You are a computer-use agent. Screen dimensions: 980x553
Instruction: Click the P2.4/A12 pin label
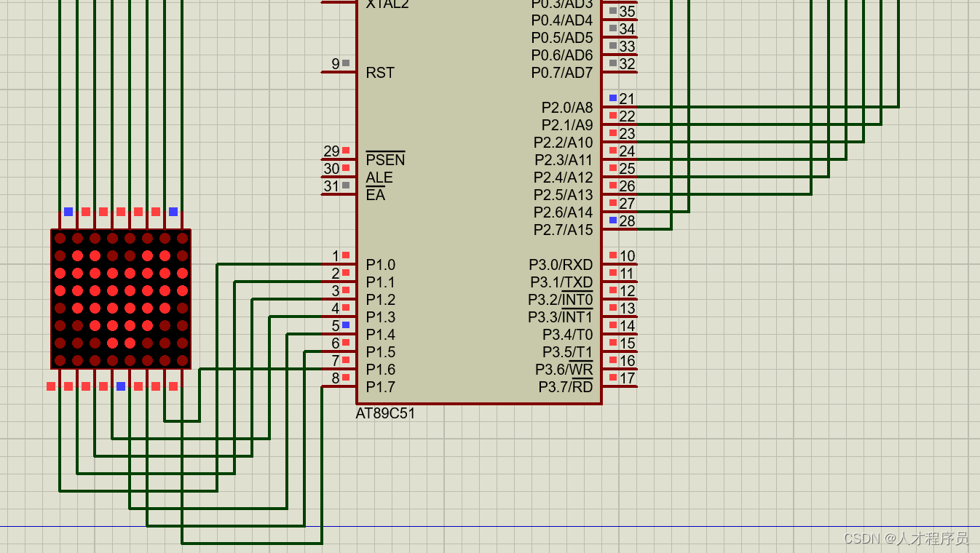(564, 178)
